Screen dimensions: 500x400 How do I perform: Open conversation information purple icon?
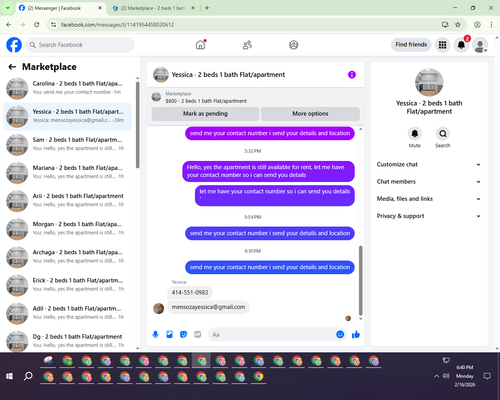pos(352,75)
